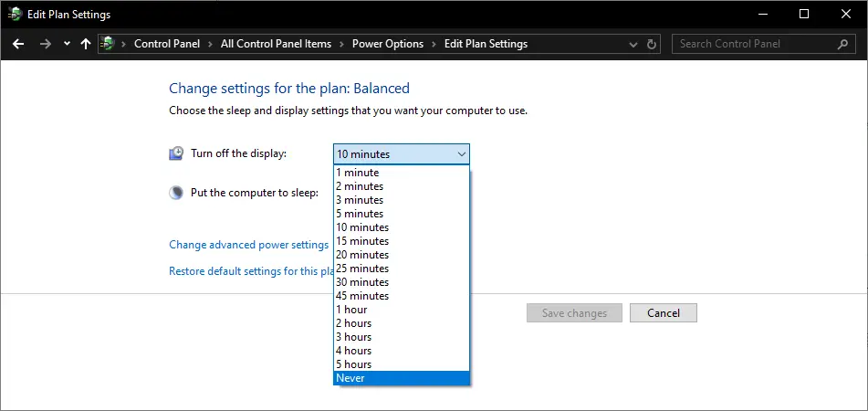Click the Turn off the display label

pos(238,153)
